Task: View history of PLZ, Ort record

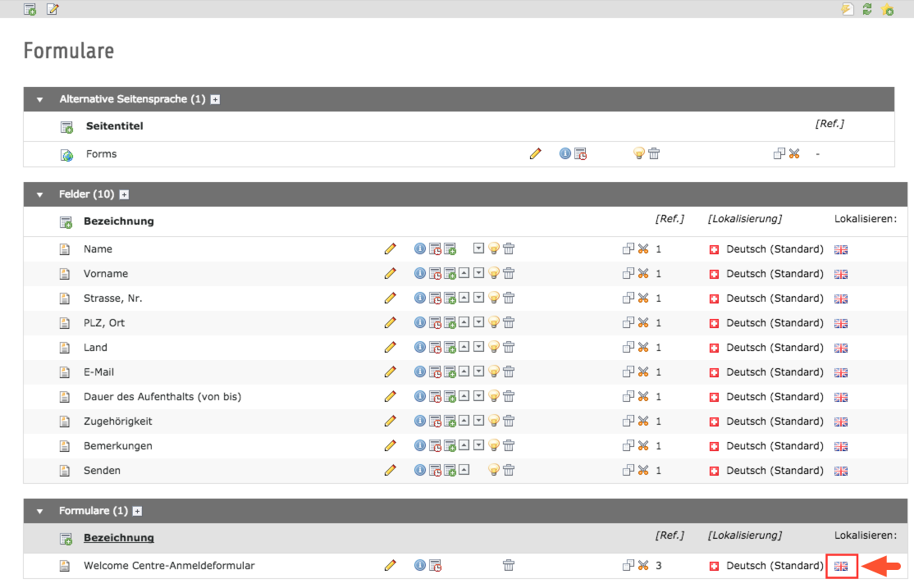Action: click(x=435, y=323)
